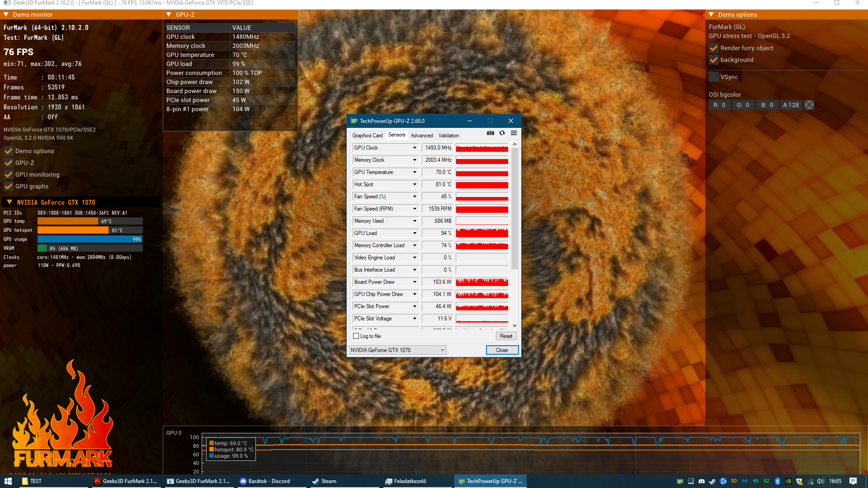
Task: Open the volume speaker tray icon
Action: point(821,481)
